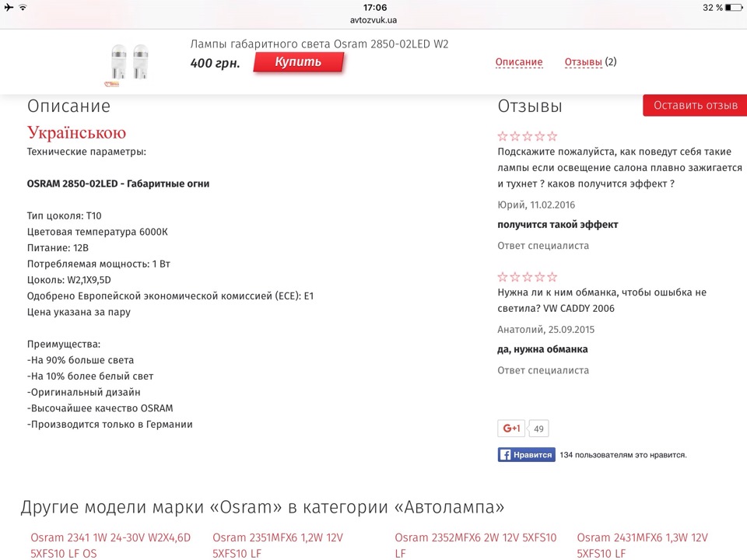Click the Google +1 count 49 bubble

coord(538,429)
